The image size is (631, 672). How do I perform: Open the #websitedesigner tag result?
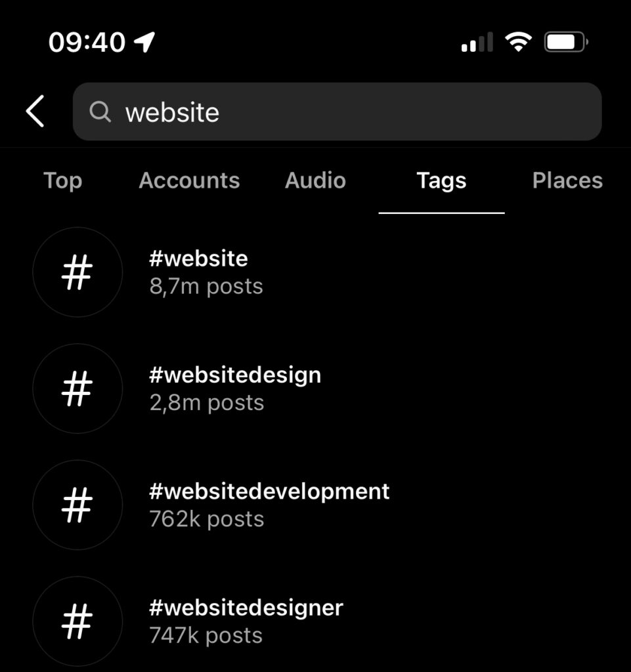coord(315,621)
